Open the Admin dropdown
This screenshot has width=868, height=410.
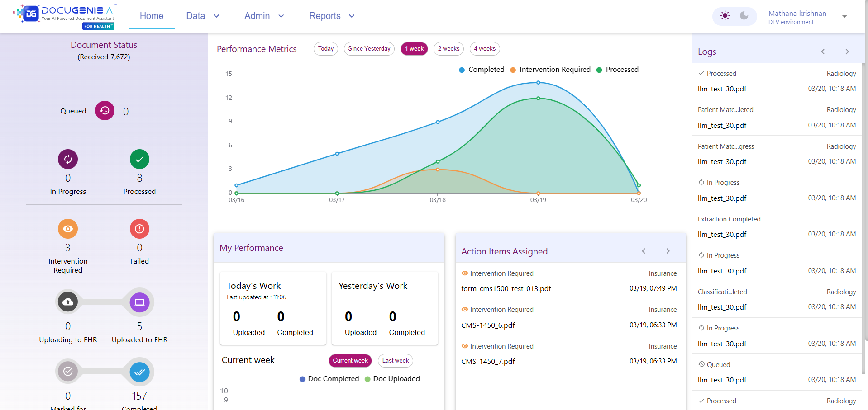(264, 15)
